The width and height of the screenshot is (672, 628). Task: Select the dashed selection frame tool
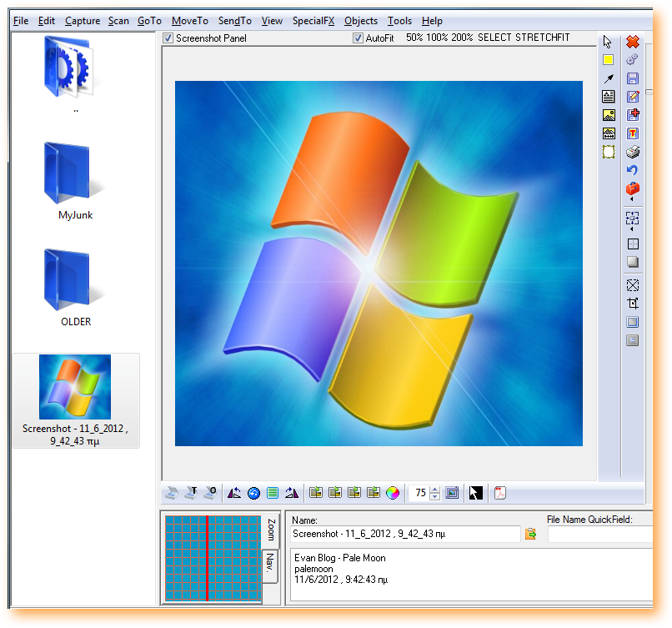click(609, 152)
